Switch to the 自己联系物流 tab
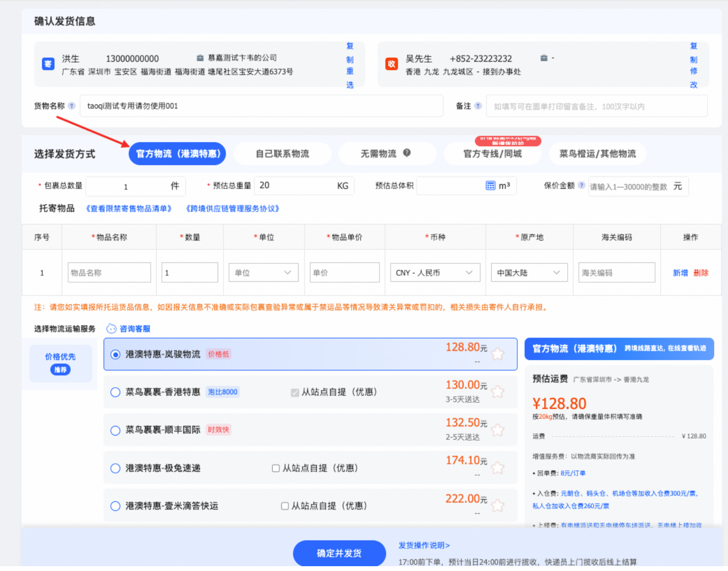Screen dimensions: 728x571 [x=283, y=154]
